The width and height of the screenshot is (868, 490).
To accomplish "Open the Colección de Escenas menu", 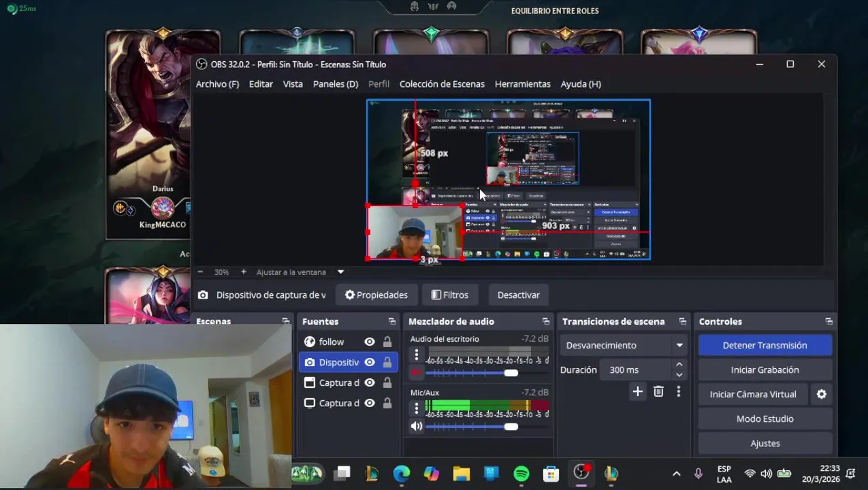I will (442, 84).
